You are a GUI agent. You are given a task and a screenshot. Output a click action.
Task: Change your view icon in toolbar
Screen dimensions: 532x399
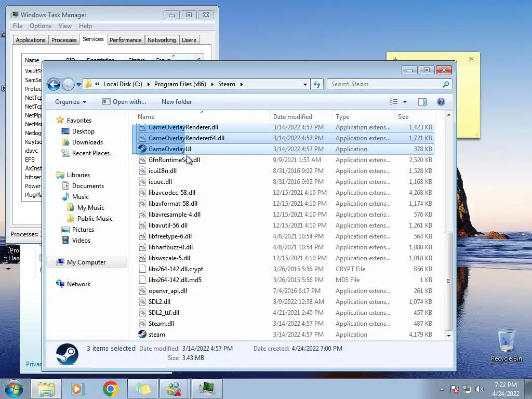coord(394,102)
